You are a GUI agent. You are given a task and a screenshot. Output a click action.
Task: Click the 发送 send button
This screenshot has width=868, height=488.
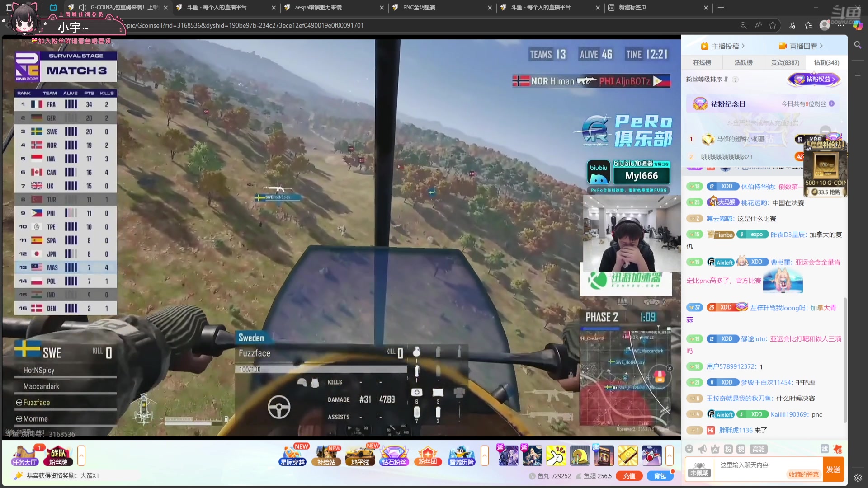(x=833, y=469)
